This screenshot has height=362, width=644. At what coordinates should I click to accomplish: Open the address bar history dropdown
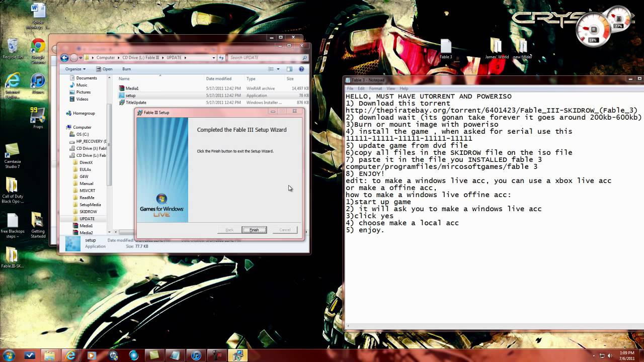(214, 58)
